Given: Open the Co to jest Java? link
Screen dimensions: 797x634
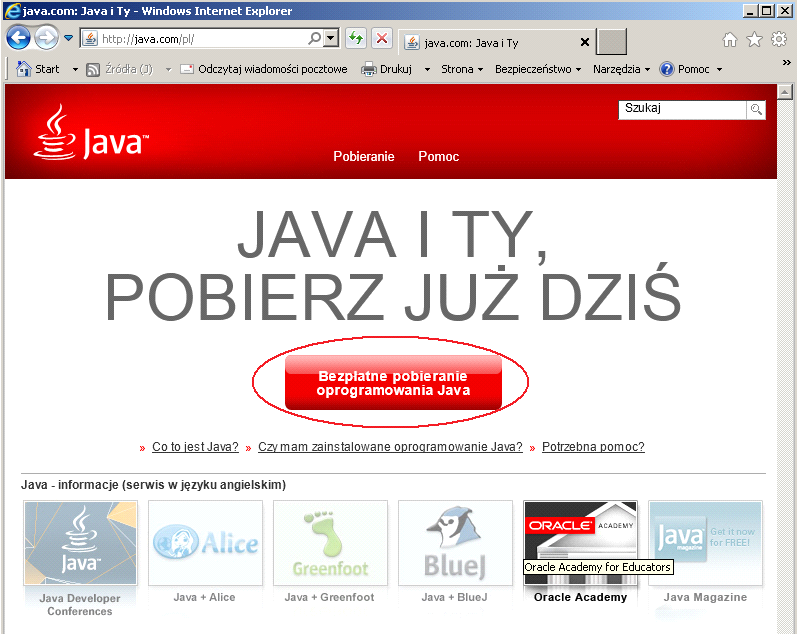Looking at the screenshot, I should [195, 446].
